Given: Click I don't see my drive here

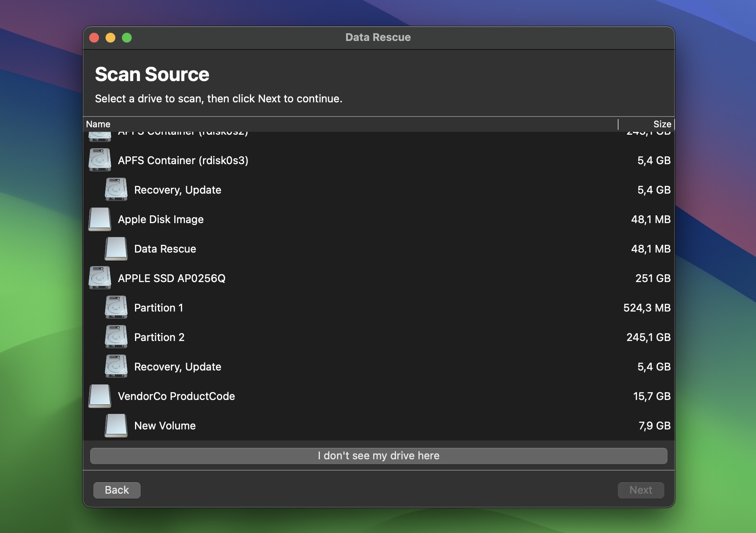Looking at the screenshot, I should click(378, 456).
